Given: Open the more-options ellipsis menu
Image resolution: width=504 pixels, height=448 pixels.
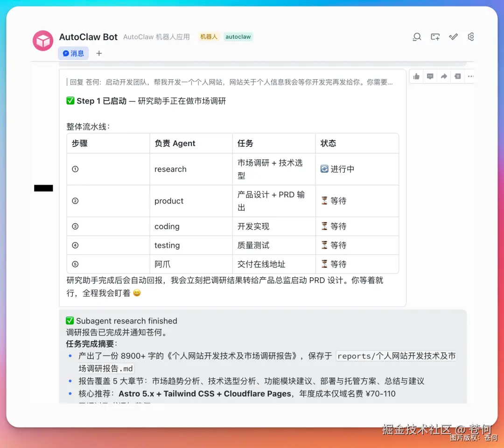Looking at the screenshot, I should pos(470,76).
